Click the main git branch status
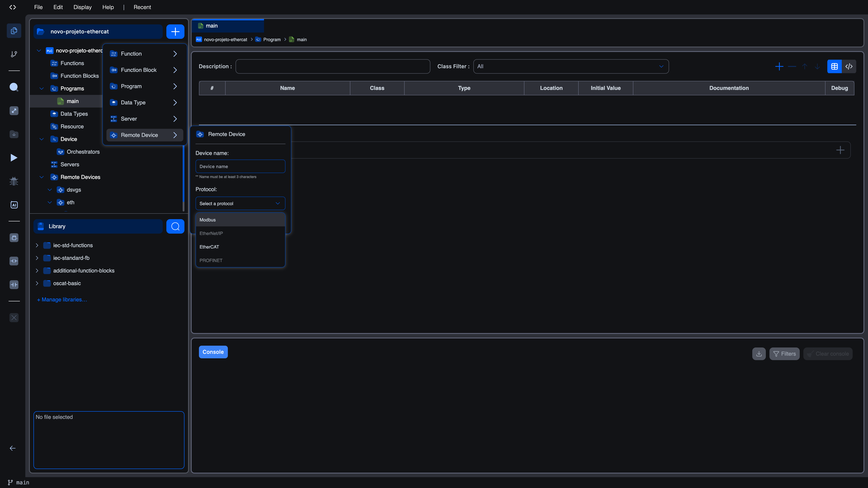This screenshot has width=868, height=488. click(19, 482)
